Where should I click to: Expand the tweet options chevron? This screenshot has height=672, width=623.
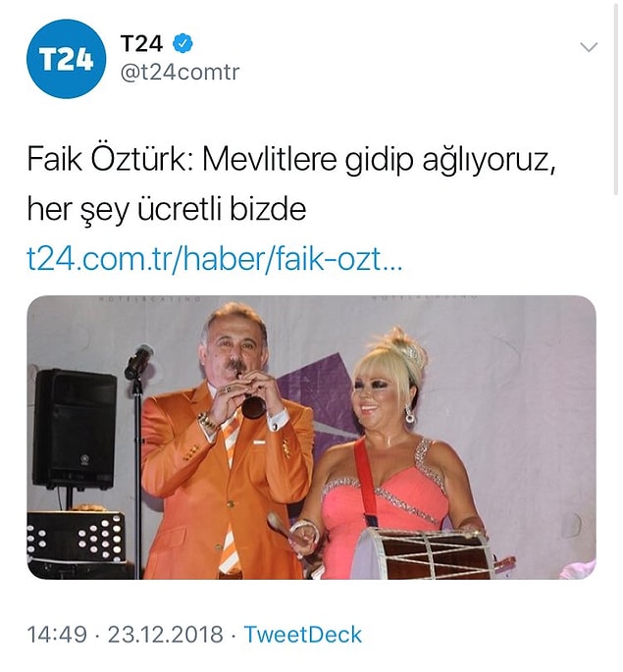(x=589, y=47)
